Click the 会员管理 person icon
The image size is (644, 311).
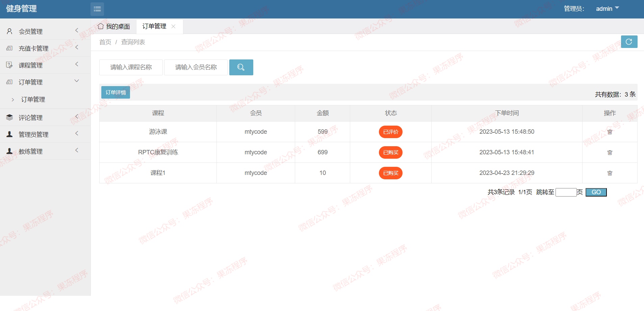tap(9, 31)
